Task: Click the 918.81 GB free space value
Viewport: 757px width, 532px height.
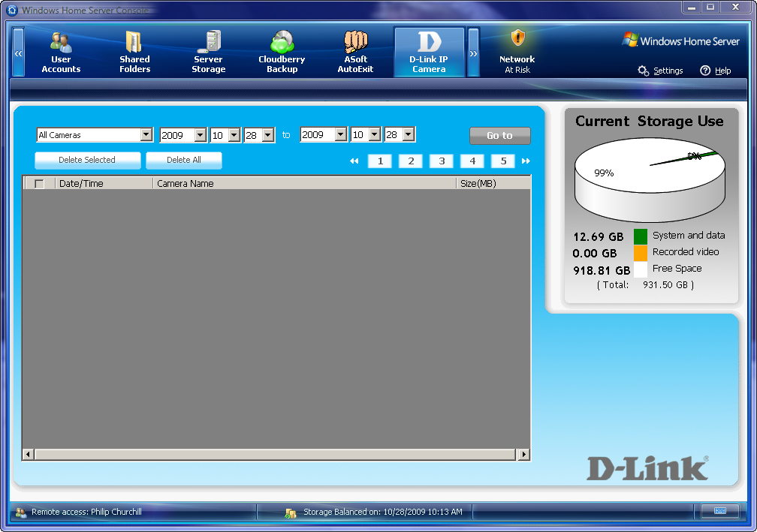Action: pyautogui.click(x=602, y=271)
